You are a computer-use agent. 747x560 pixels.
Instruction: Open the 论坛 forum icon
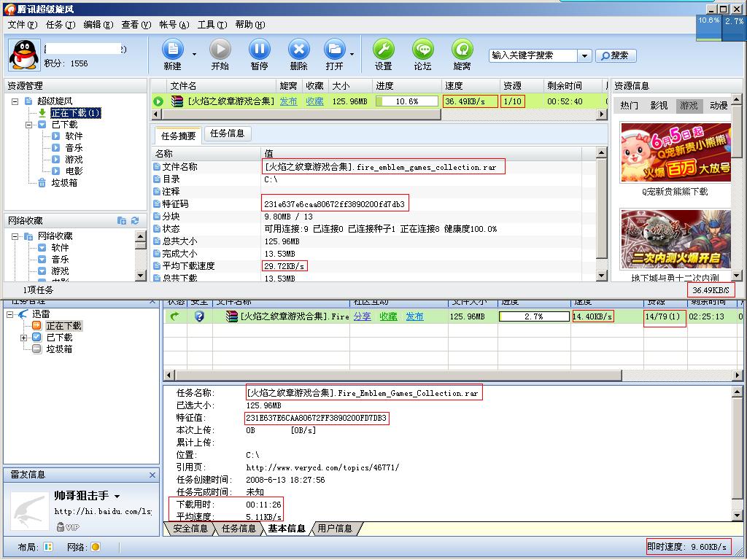coord(423,50)
